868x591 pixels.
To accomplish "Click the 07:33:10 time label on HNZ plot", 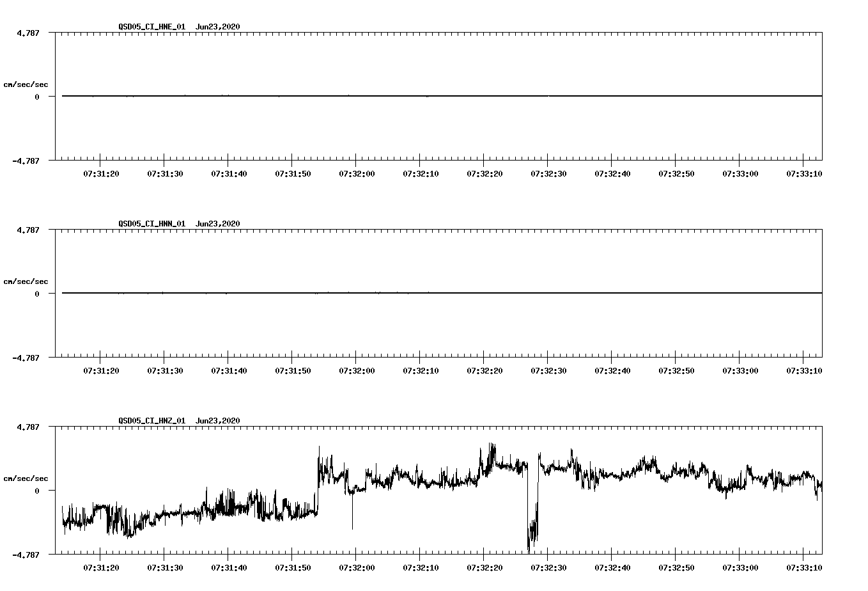I will pos(804,567).
